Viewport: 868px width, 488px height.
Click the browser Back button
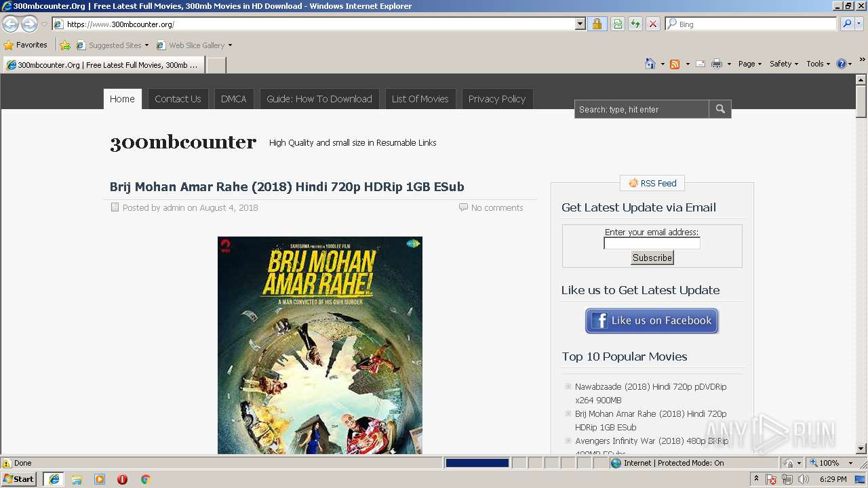click(10, 24)
